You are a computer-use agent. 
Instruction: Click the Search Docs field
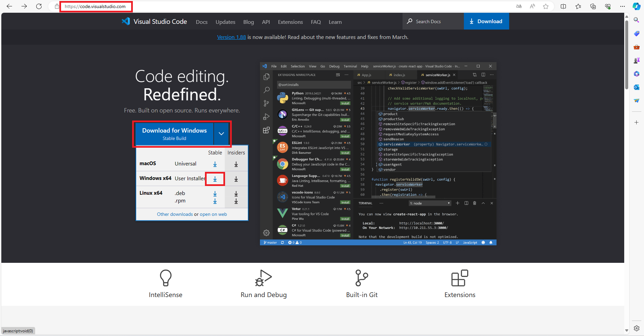[x=433, y=21]
